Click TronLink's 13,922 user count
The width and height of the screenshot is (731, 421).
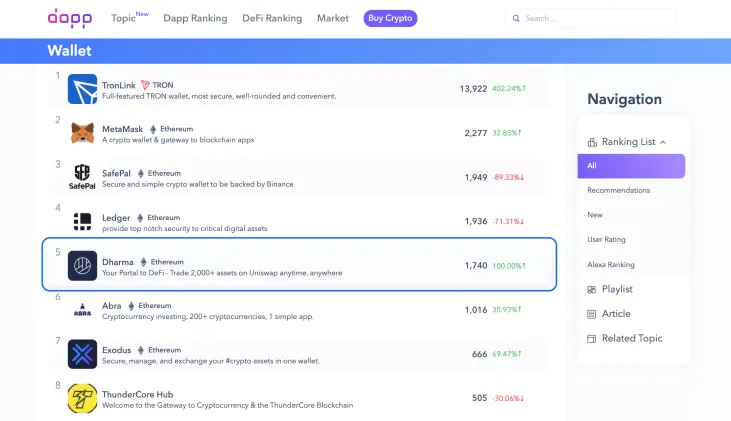pyautogui.click(x=473, y=89)
